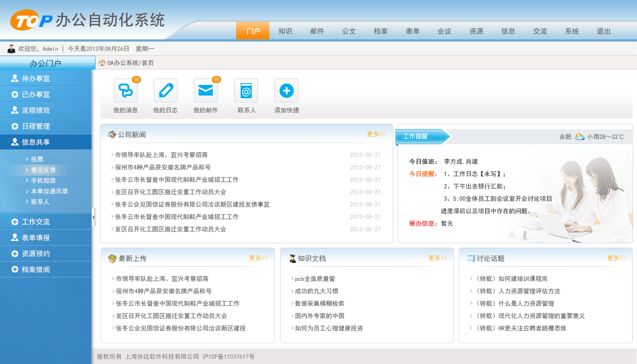Expand the 已办事宜 menu section
The width and height of the screenshot is (637, 364).
click(x=46, y=94)
